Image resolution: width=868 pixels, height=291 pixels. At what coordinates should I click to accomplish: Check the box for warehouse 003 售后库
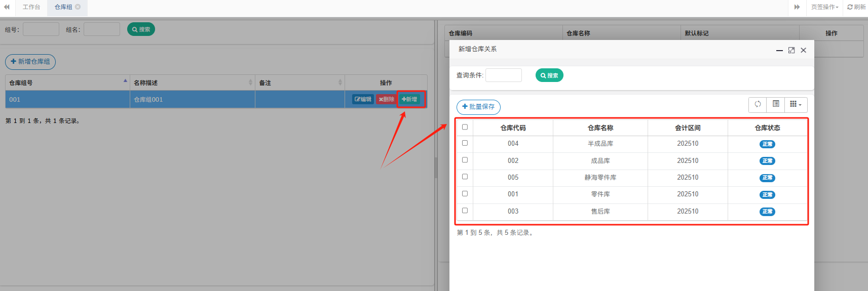[465, 211]
